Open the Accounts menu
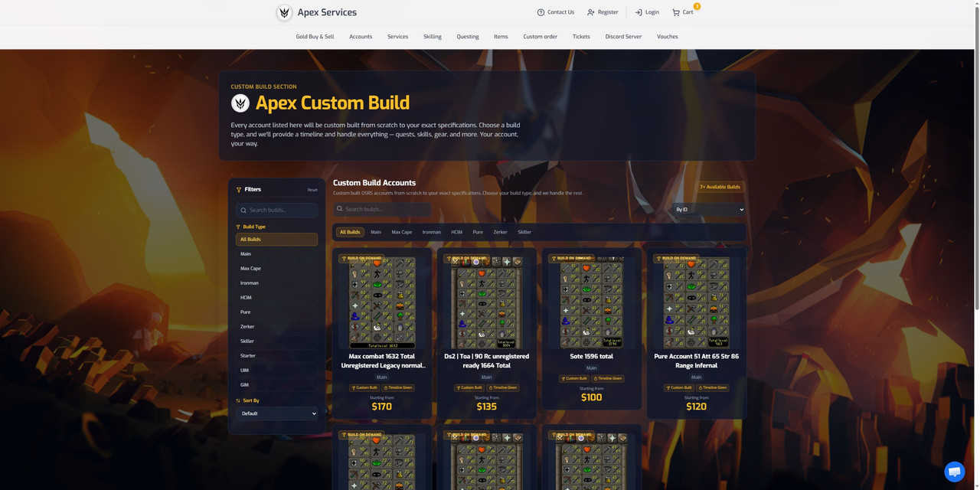This screenshot has width=980, height=490. pos(361,37)
